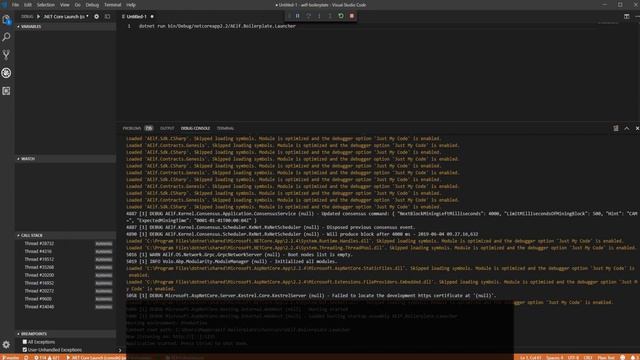Collapse the Breakpoints section
640x360 pixels.
click(x=66, y=334)
